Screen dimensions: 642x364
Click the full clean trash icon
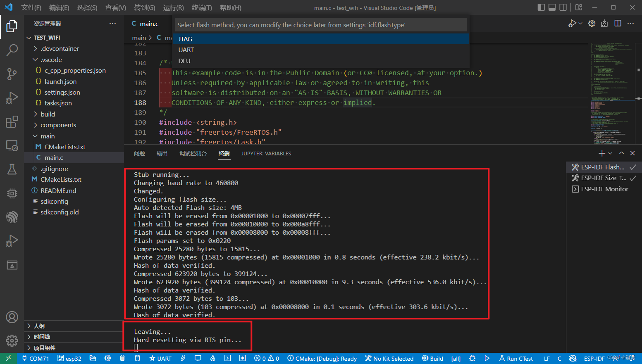point(122,358)
